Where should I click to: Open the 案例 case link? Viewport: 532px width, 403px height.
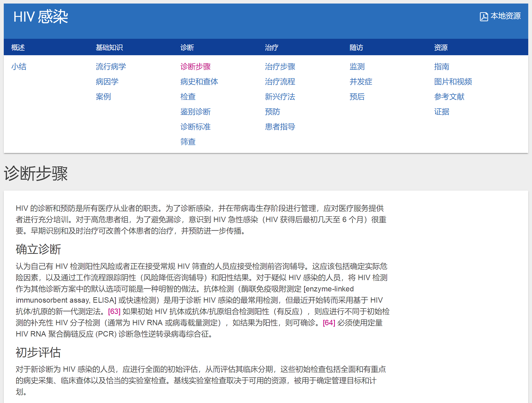[103, 97]
